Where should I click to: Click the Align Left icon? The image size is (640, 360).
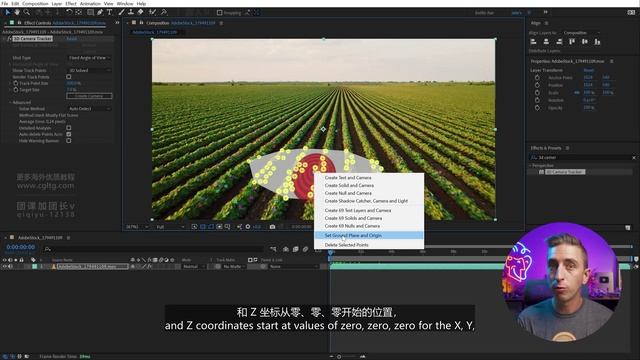pyautogui.click(x=533, y=42)
